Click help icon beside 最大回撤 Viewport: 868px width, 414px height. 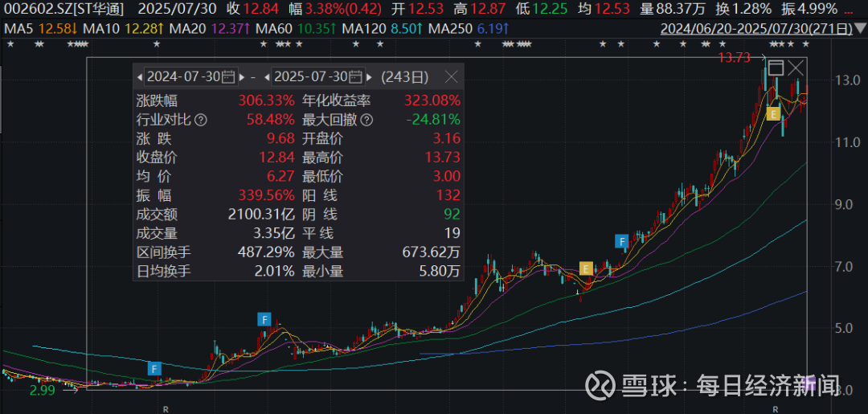[368, 119]
